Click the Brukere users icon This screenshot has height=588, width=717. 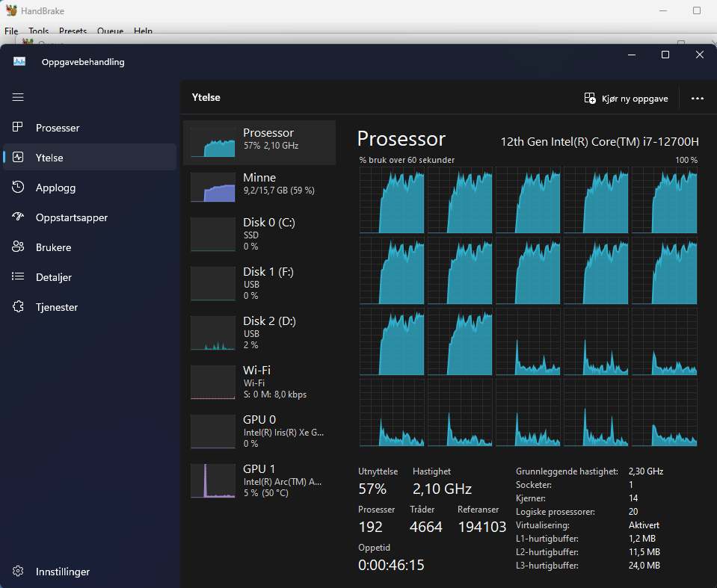[19, 247]
